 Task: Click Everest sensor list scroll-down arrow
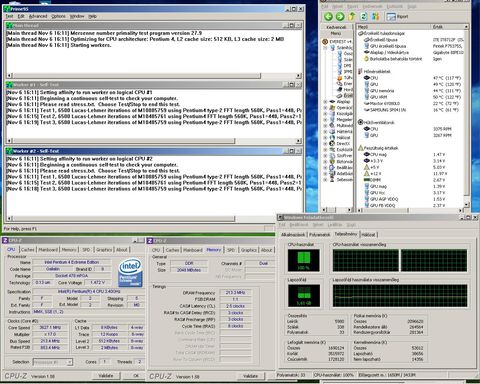point(466,204)
